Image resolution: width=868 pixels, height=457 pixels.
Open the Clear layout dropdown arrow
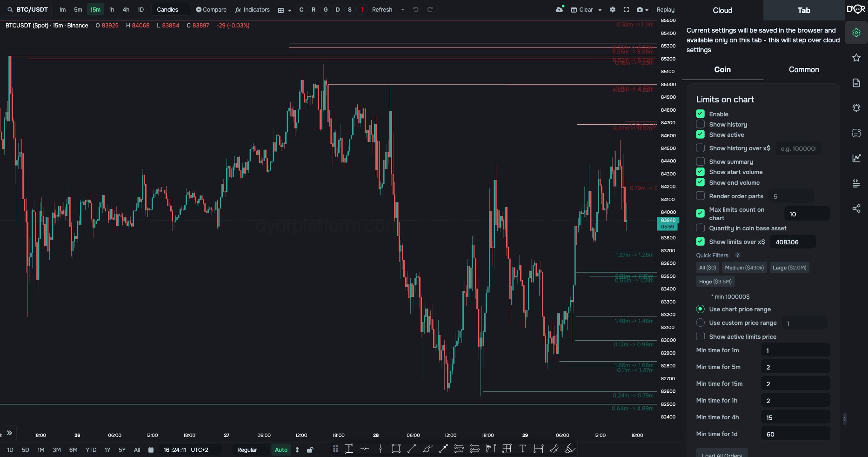pyautogui.click(x=600, y=10)
